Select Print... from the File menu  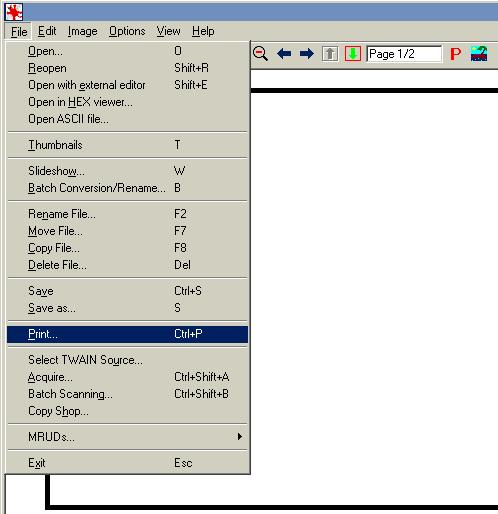pyautogui.click(x=127, y=334)
